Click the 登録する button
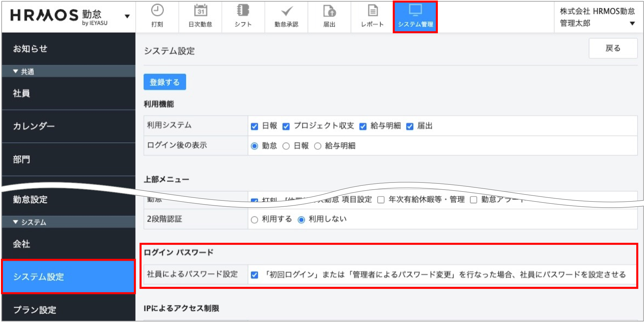 point(164,82)
